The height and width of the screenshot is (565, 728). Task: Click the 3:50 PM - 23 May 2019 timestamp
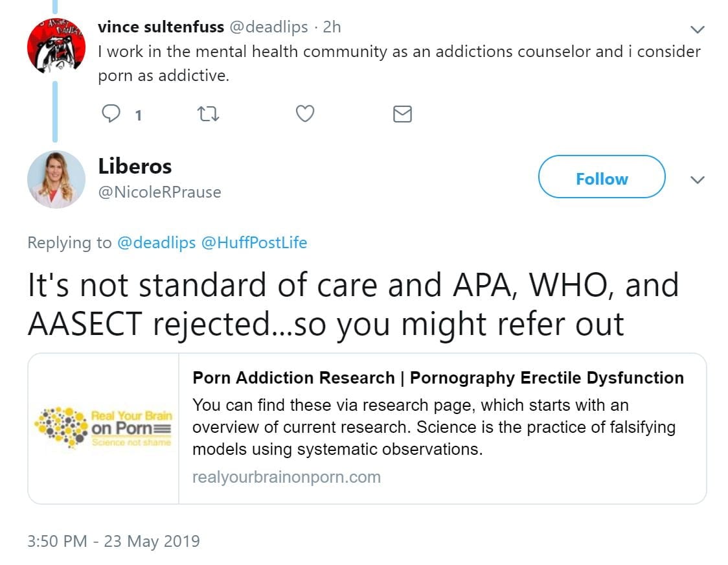pos(113,541)
